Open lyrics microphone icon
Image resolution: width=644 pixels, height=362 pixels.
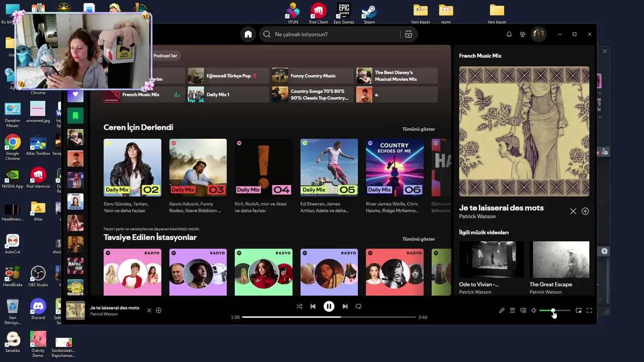point(502,311)
